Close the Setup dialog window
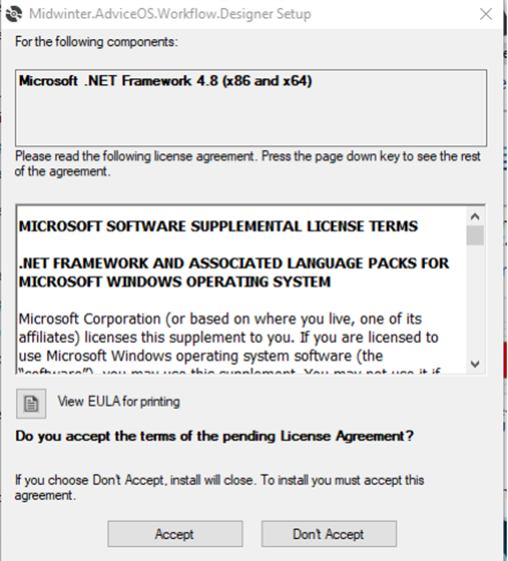The height and width of the screenshot is (561, 508). (486, 14)
